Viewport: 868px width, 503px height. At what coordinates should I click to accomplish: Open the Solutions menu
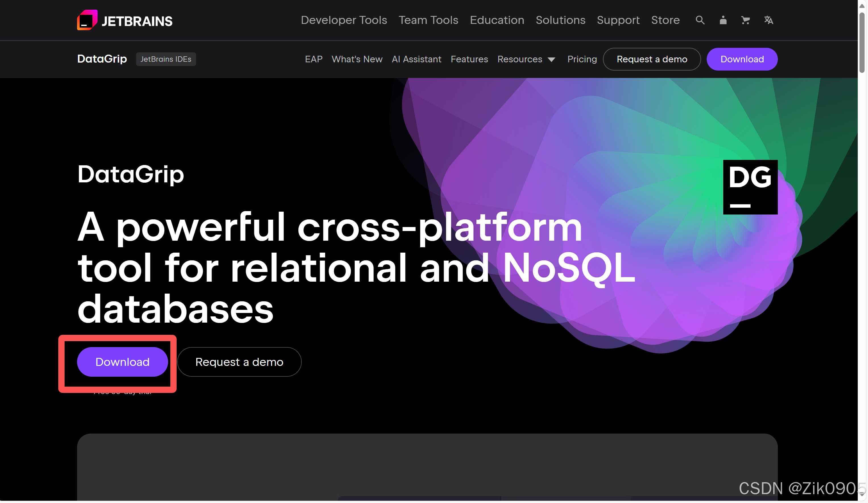pyautogui.click(x=560, y=20)
